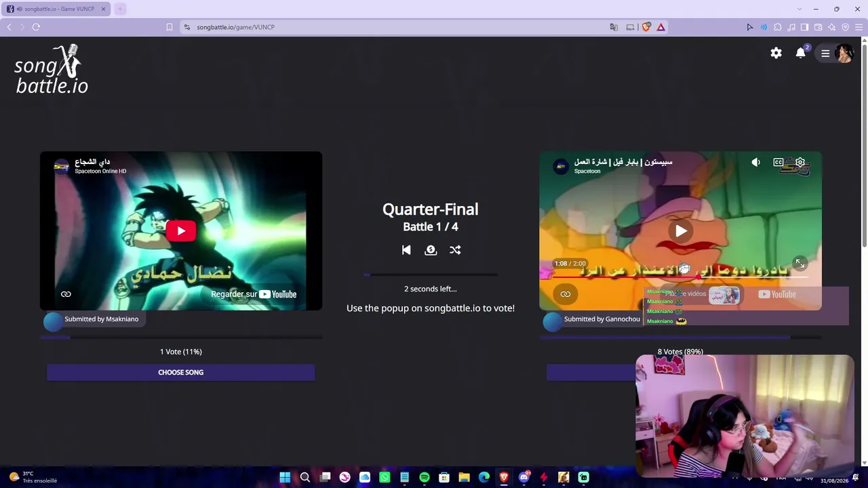This screenshot has width=868, height=488.
Task: Open the Windows Start menu
Action: [285, 478]
